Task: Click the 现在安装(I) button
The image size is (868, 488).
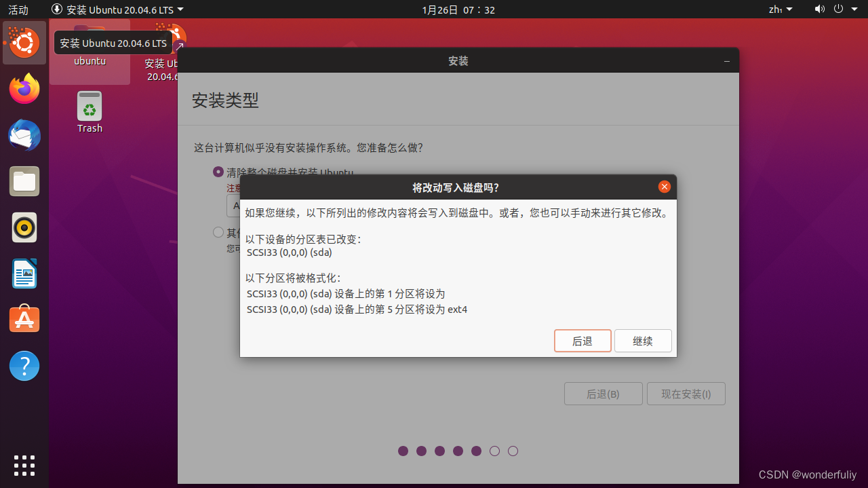Action: (x=686, y=394)
